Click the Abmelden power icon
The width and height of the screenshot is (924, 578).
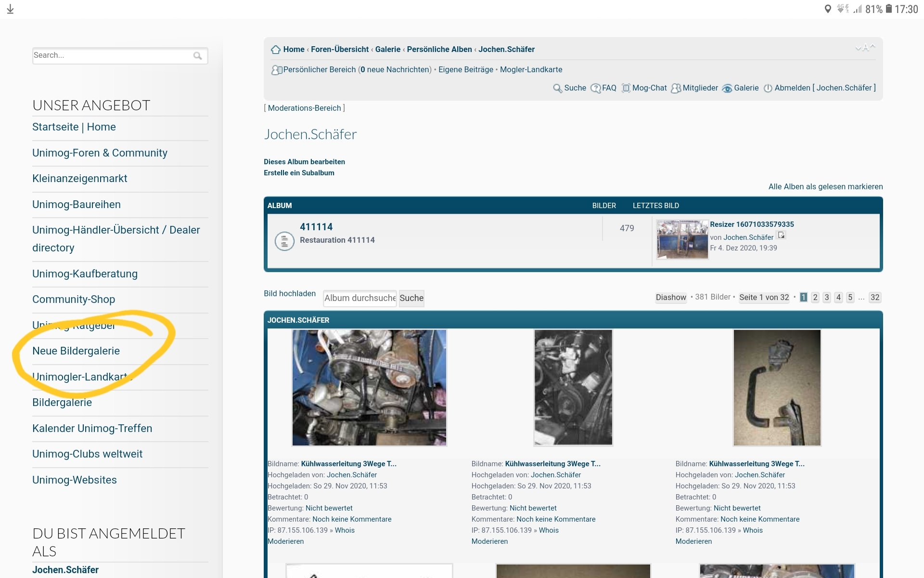tap(768, 88)
